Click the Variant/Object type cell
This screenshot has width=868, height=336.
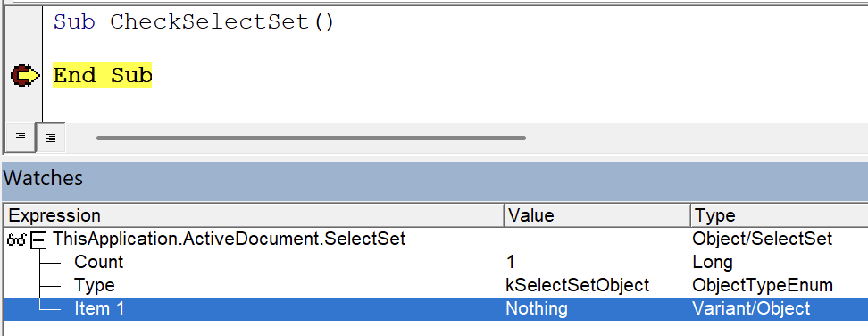[x=751, y=308]
